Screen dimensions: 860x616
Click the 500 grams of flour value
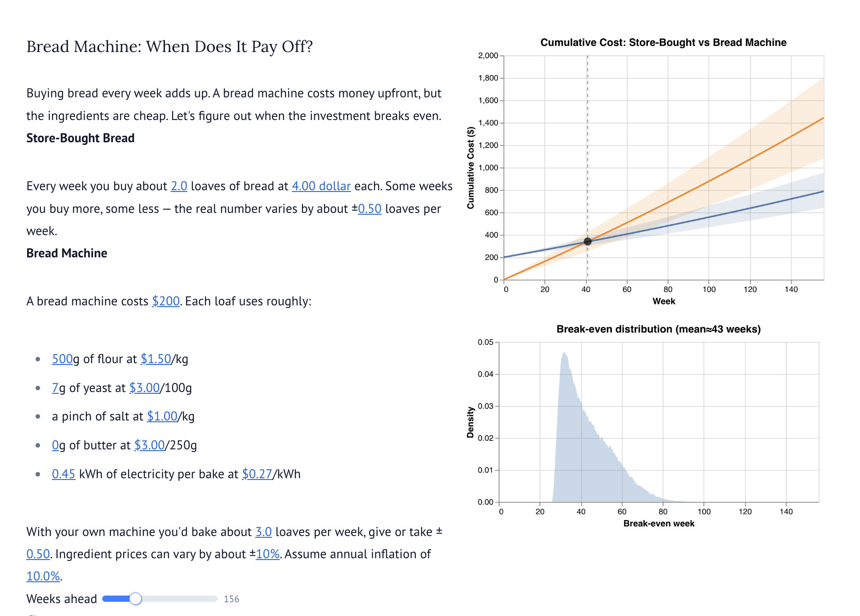(62, 359)
